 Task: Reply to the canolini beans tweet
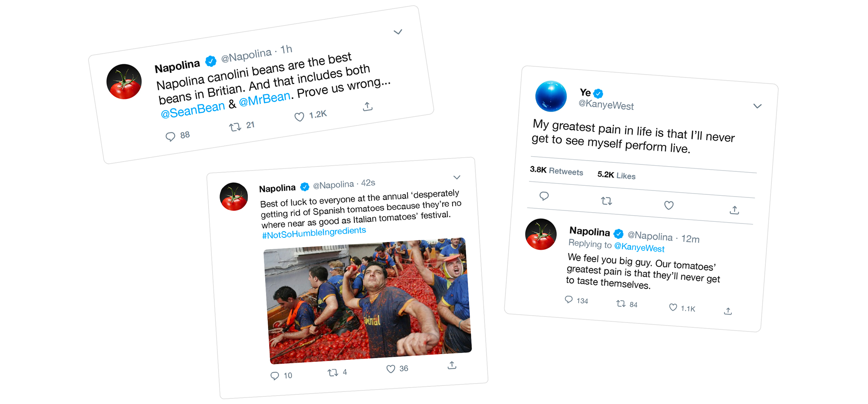tap(170, 137)
